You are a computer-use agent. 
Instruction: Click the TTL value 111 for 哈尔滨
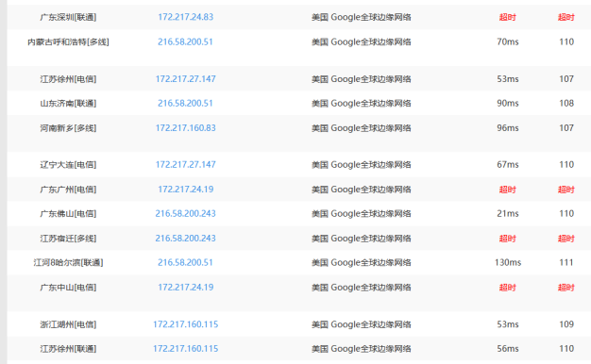click(566, 262)
